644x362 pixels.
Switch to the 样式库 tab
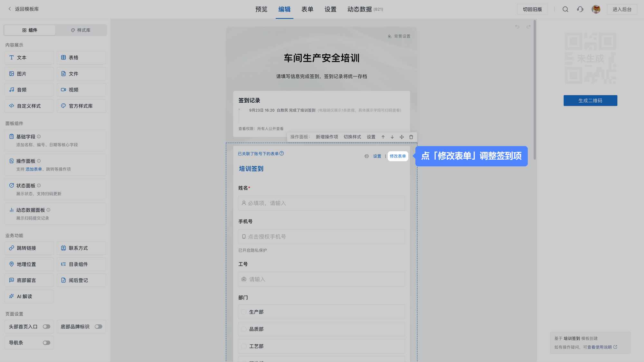coord(81,30)
